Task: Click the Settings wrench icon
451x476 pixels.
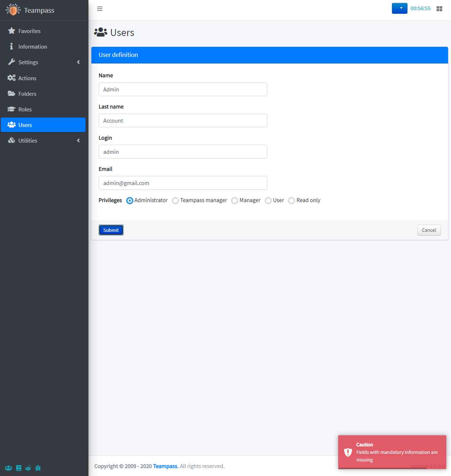Action: [12, 62]
